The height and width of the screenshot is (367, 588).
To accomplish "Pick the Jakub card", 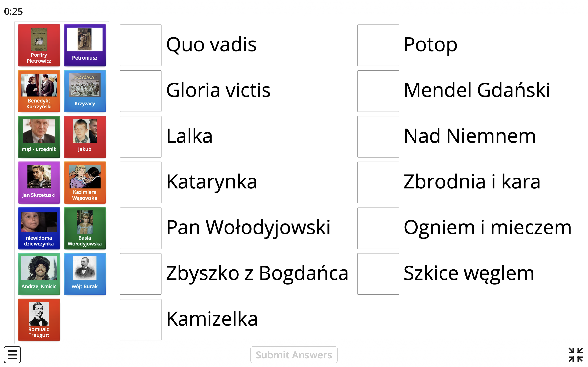I will tap(85, 137).
